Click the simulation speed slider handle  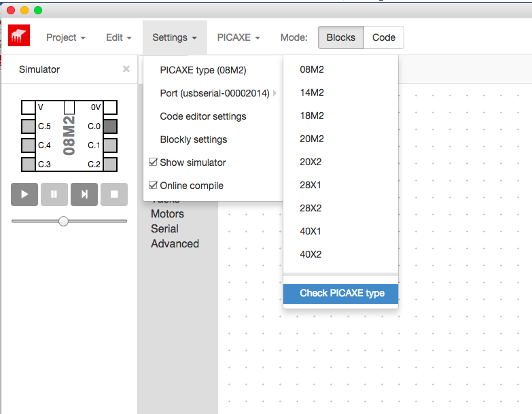tap(63, 221)
